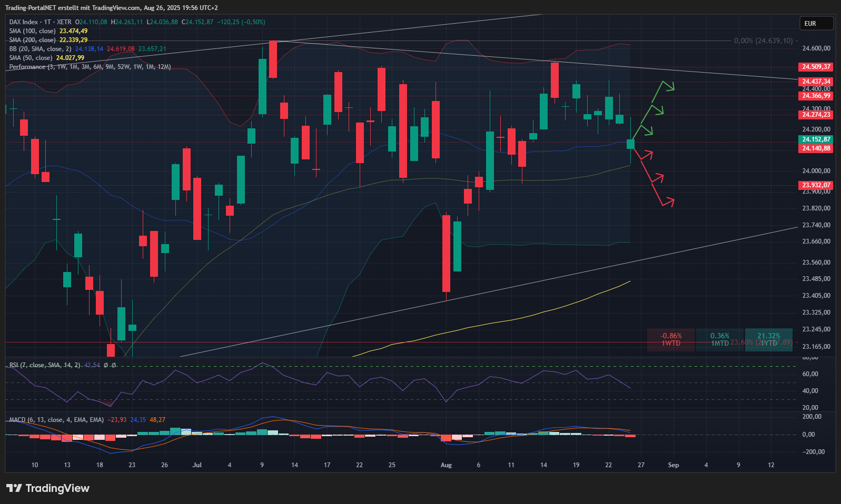Select the RSI indicator pane label
Screen dimensions: 841x504
(15, 365)
